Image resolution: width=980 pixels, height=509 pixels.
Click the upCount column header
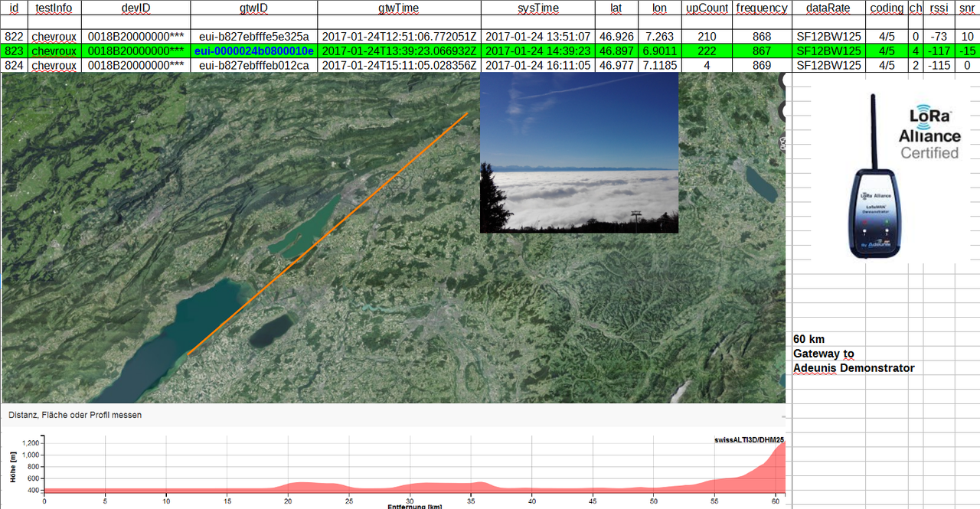point(707,8)
